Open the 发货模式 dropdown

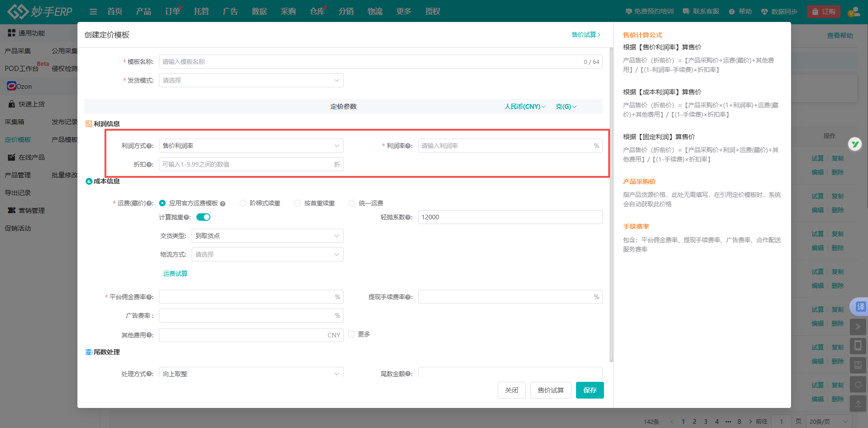251,80
